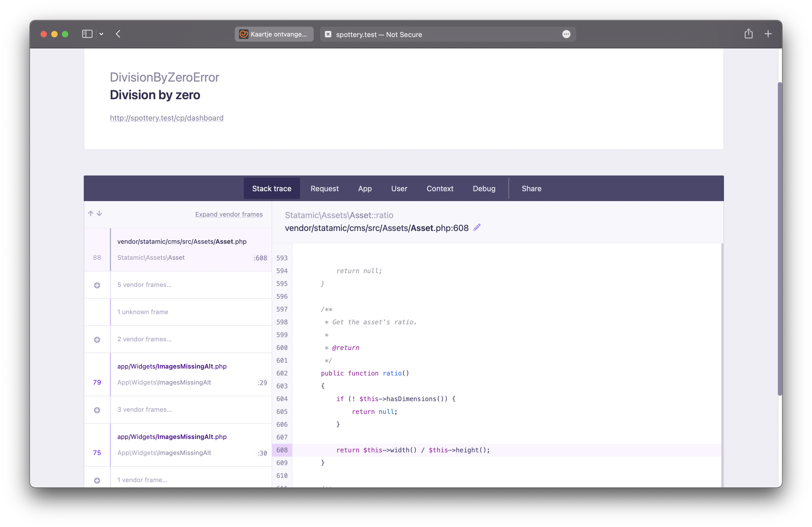Click Expand vendor frames
This screenshot has height=527, width=812.
[229, 214]
